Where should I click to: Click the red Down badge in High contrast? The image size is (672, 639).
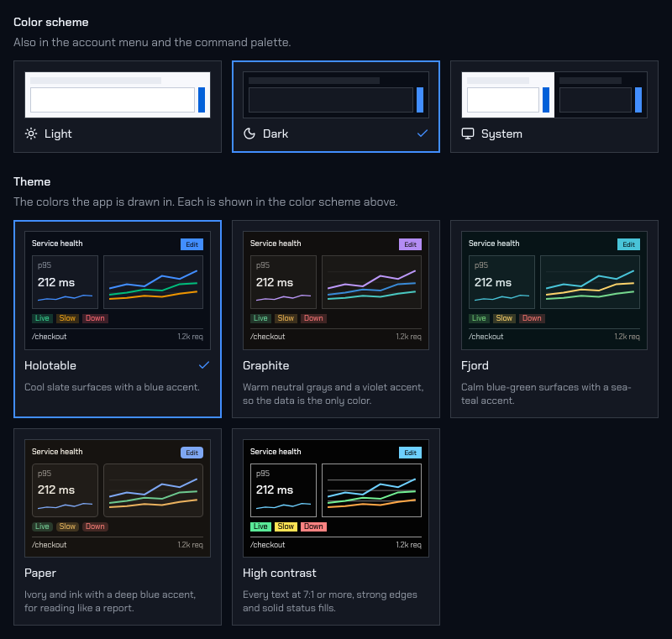tap(313, 526)
